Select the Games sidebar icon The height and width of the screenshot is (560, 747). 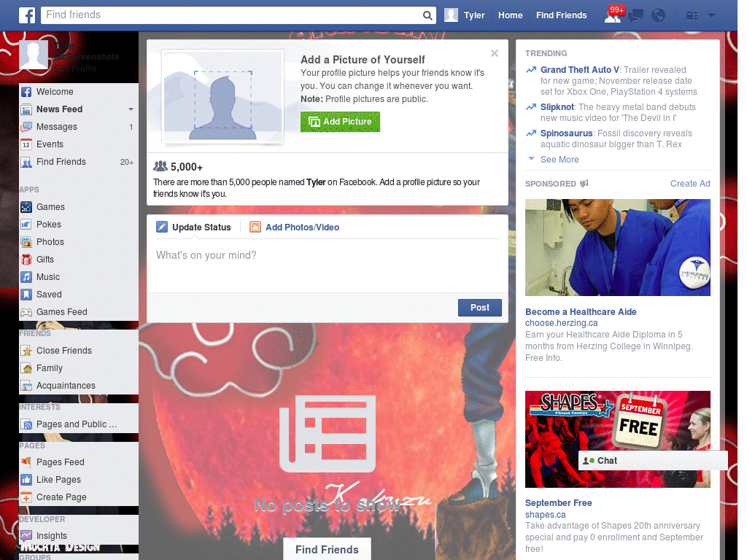pyautogui.click(x=26, y=206)
